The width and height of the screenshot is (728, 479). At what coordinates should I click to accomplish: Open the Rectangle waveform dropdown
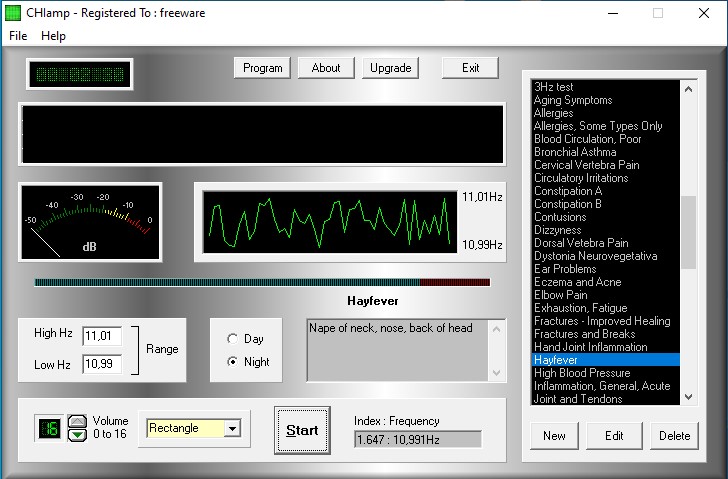pos(233,428)
